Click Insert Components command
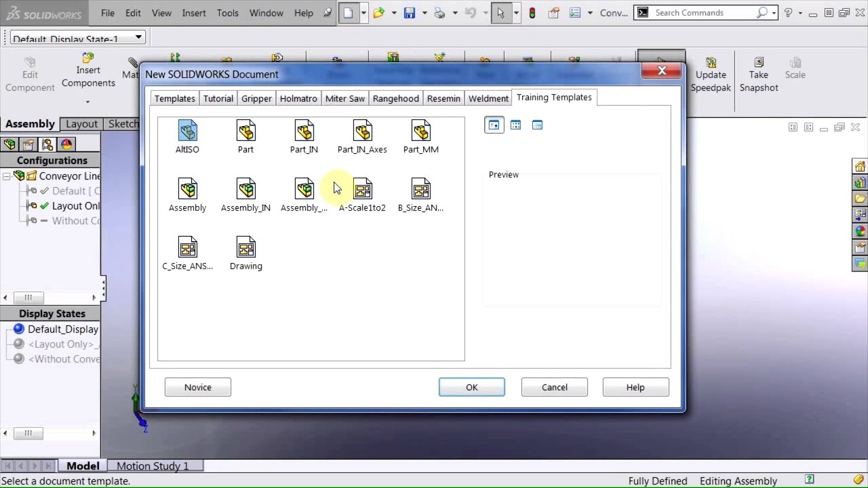 pos(88,70)
